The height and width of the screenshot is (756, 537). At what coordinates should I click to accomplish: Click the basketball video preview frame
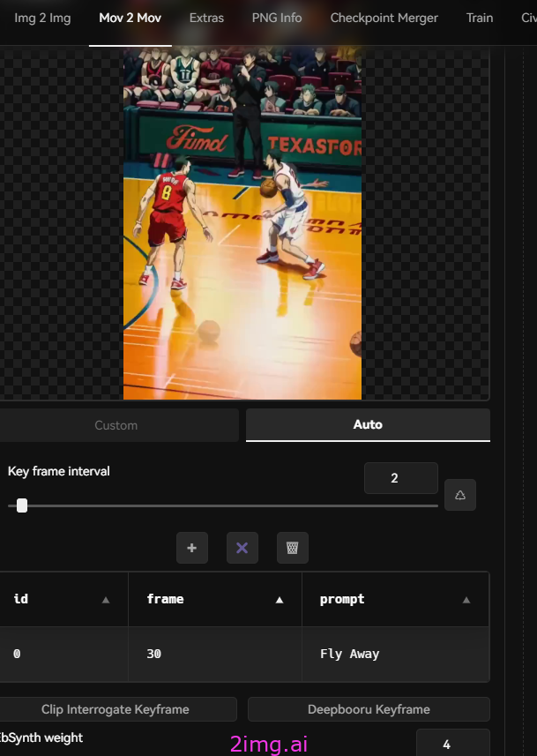(242, 223)
